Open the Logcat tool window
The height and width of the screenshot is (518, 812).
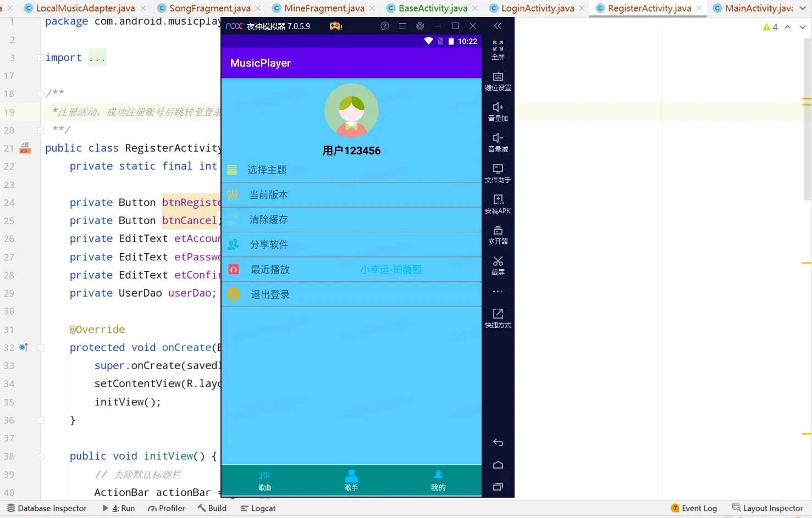click(x=258, y=508)
